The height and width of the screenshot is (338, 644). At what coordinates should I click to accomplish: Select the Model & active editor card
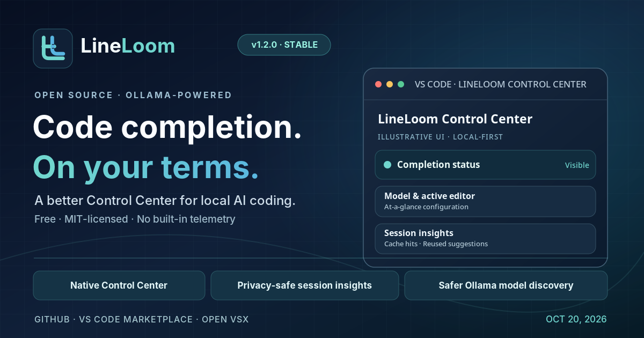pyautogui.click(x=485, y=201)
